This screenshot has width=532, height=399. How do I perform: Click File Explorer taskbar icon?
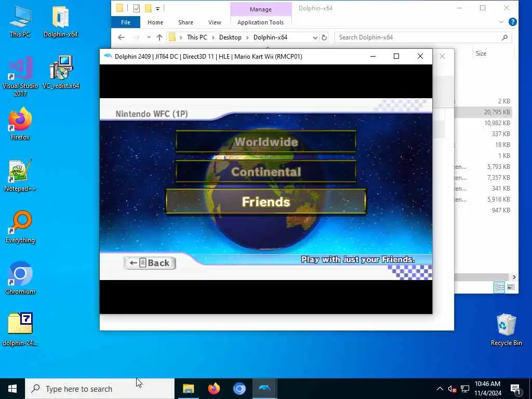188,389
